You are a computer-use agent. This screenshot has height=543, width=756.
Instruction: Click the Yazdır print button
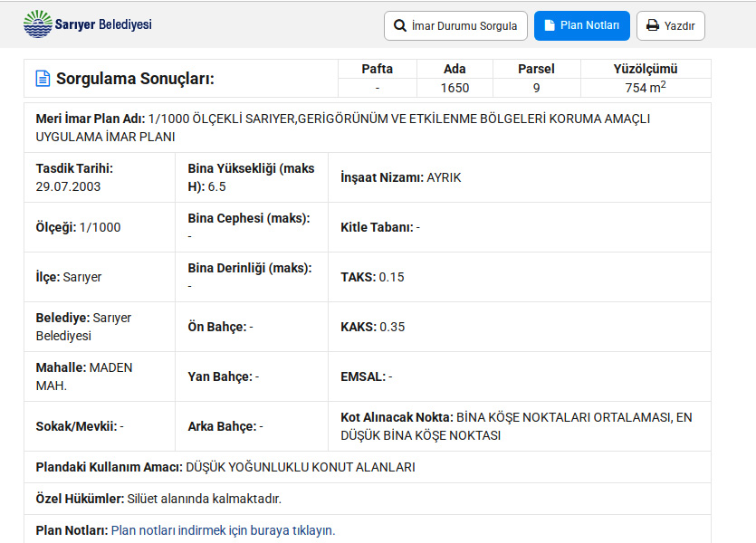point(671,25)
